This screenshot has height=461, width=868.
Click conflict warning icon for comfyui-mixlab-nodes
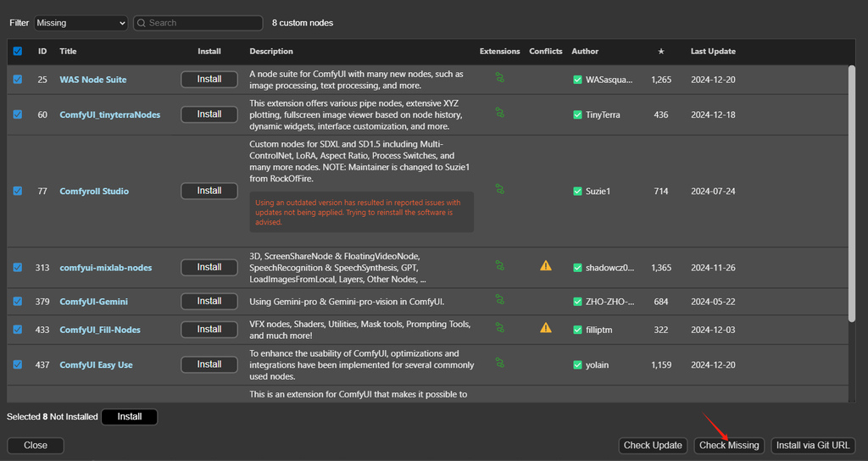coord(546,266)
